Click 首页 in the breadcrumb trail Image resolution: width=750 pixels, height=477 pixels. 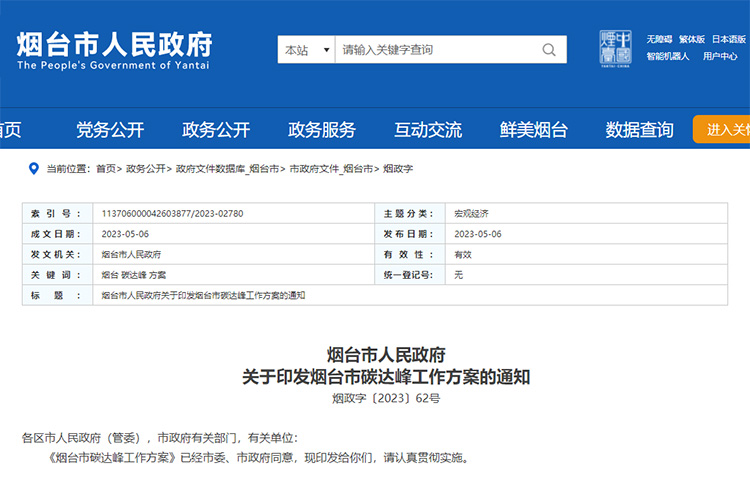[106, 169]
